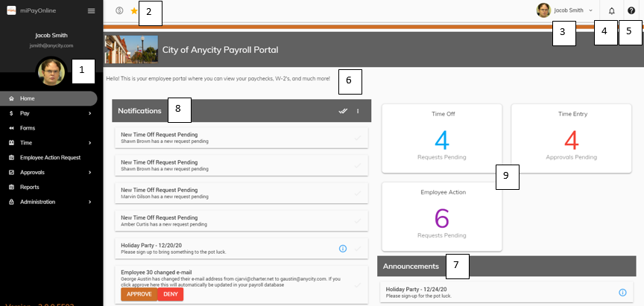The height and width of the screenshot is (306, 644).
Task: Check off Amber Curtis time off notification
Action: click(359, 220)
